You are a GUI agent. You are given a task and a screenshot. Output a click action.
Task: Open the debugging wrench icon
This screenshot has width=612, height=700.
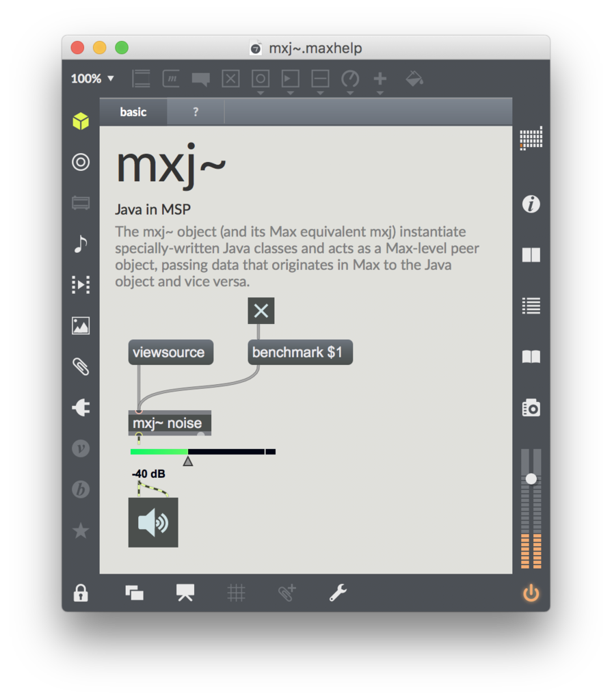338,593
